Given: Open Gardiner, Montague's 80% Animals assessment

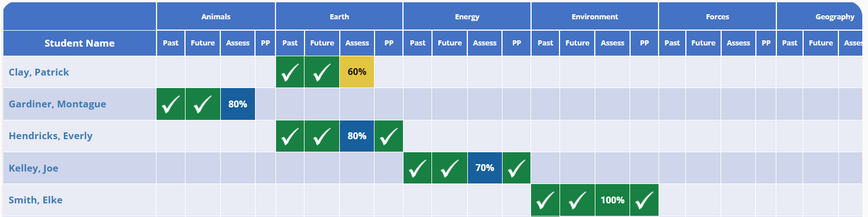Looking at the screenshot, I should (x=237, y=104).
